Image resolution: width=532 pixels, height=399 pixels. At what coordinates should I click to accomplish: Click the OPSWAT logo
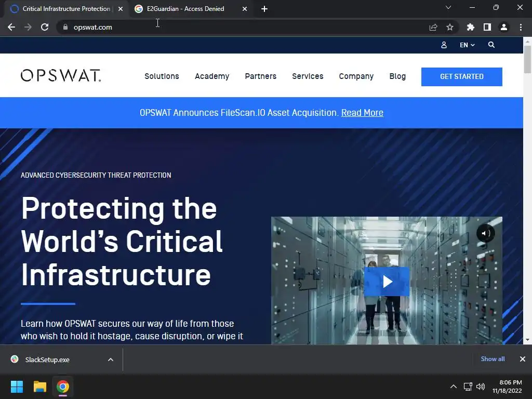coord(61,76)
